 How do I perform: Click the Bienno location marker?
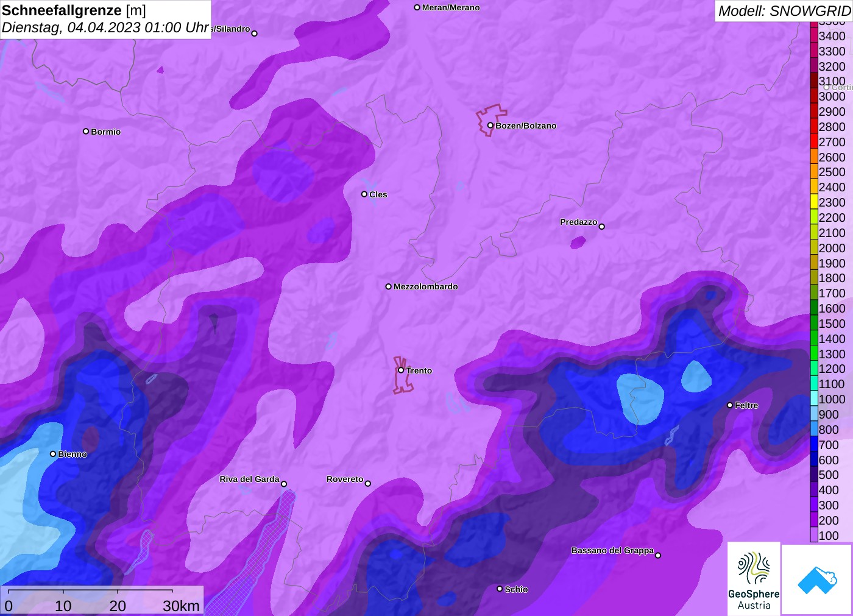click(x=53, y=454)
